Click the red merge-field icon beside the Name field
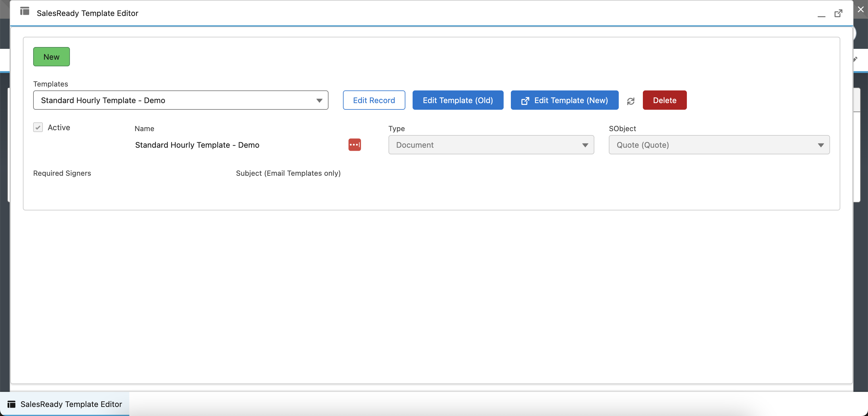The image size is (868, 416). click(354, 145)
